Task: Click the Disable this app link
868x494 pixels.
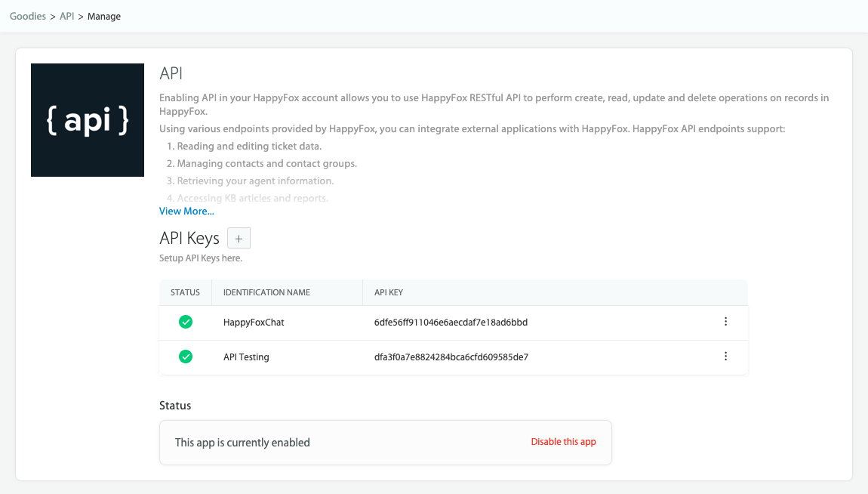Action: point(564,441)
